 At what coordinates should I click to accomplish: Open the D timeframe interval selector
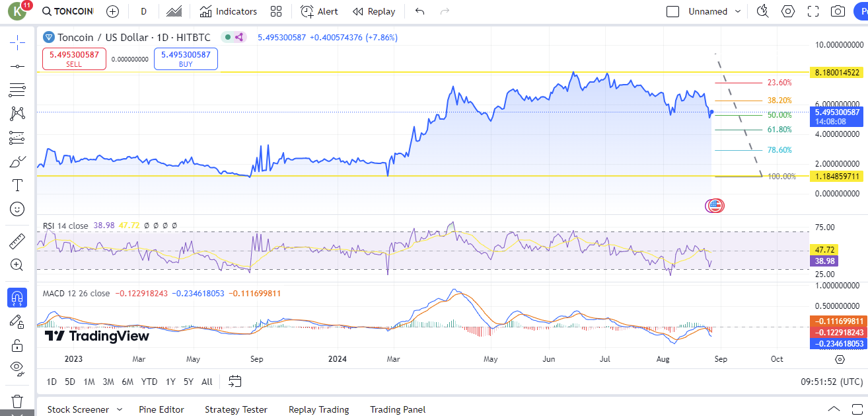click(143, 11)
